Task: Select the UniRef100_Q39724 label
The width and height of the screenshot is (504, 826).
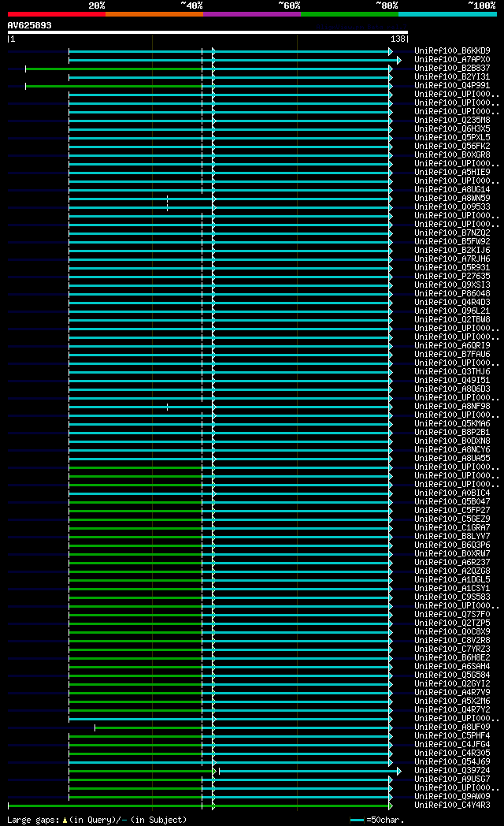Action: [452, 771]
